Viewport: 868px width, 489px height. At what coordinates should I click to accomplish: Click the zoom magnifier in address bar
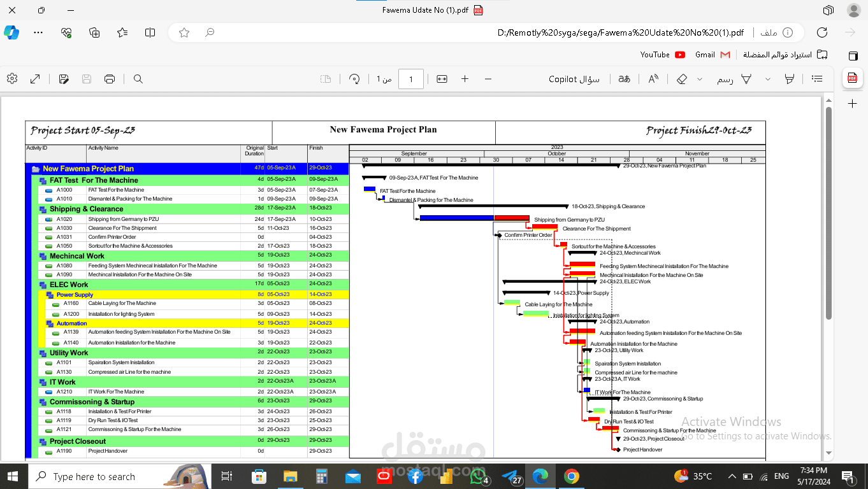tap(210, 32)
